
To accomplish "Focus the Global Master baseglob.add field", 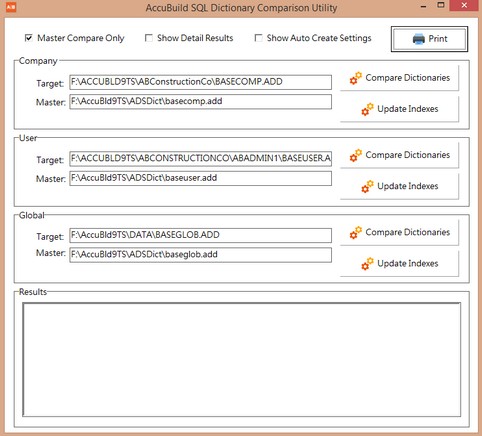I will point(201,255).
